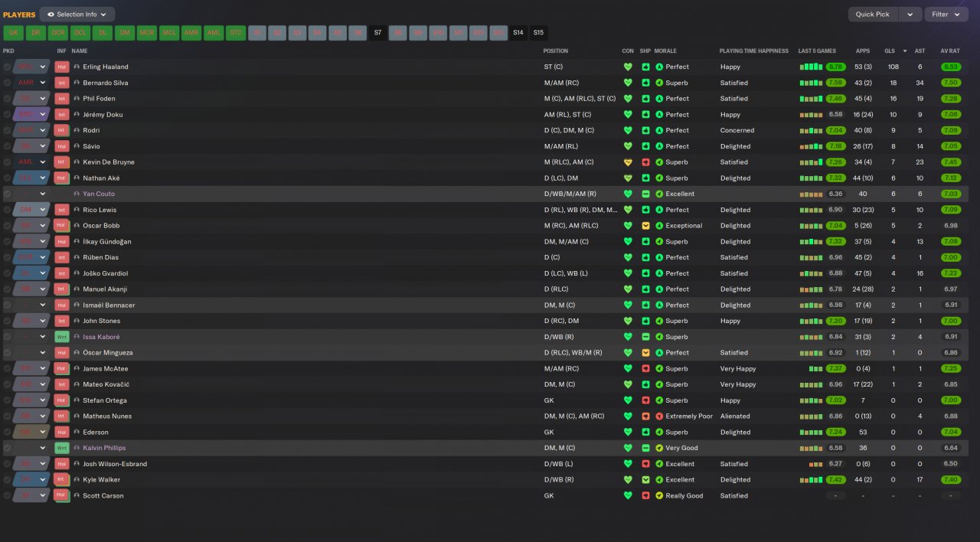Toggle the pick checkbox for John Stones

pyautogui.click(x=7, y=321)
